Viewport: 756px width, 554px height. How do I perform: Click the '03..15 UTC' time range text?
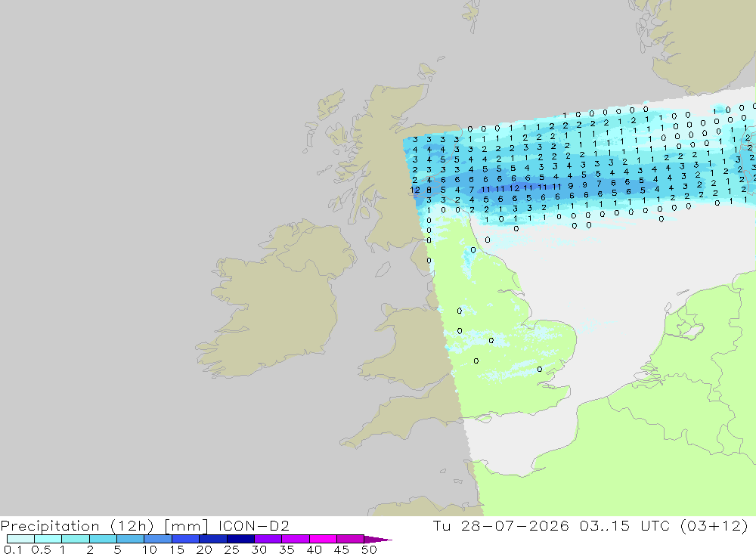[624, 525]
